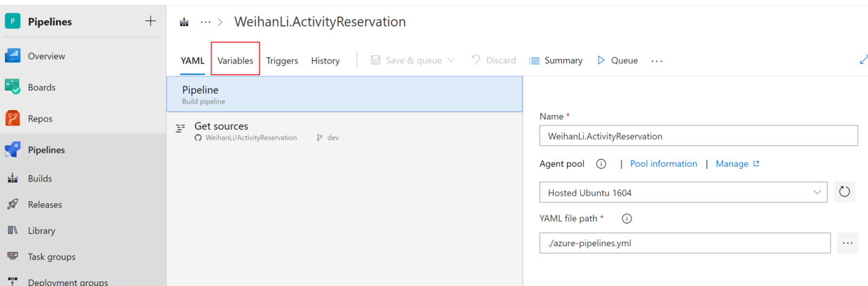The image size is (868, 286).
Task: Open the History tab
Action: 325,61
